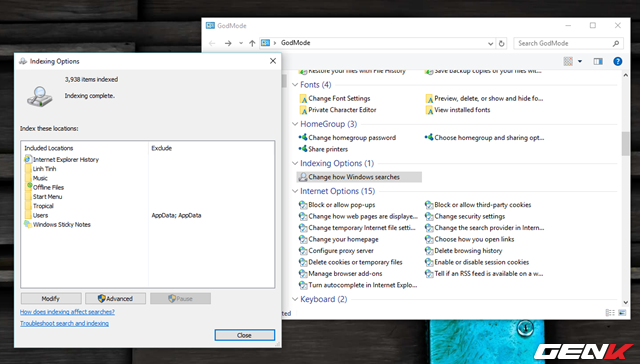
Task: Open 'Change how web pages are displayed'
Action: coord(363,216)
